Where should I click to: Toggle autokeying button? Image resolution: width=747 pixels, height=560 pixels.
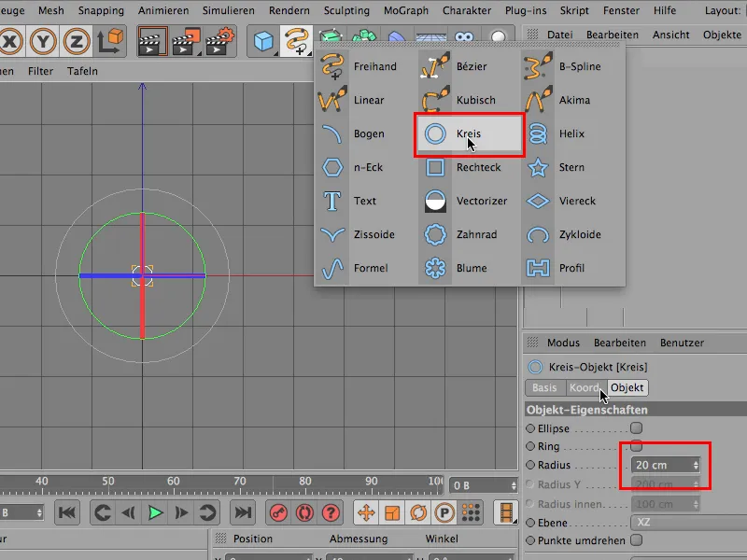(x=304, y=512)
